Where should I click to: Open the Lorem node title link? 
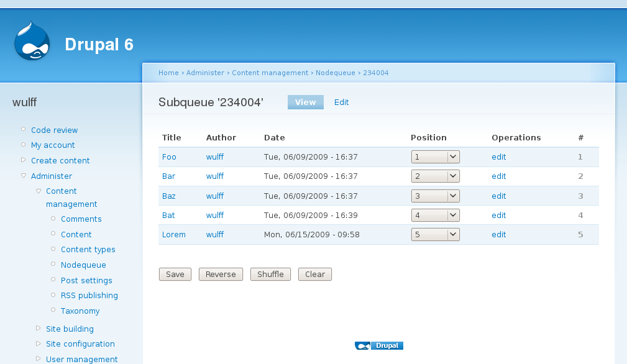(173, 235)
